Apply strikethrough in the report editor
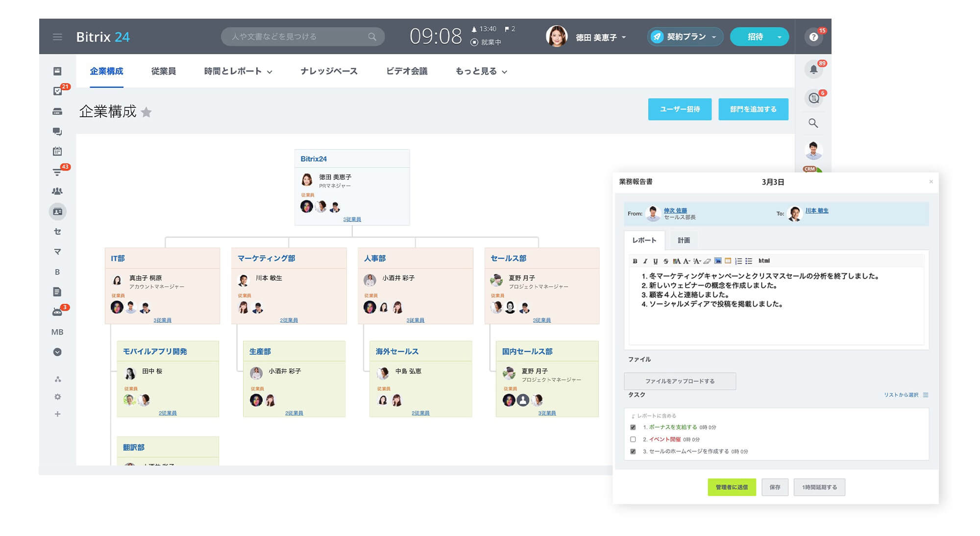 pos(666,261)
